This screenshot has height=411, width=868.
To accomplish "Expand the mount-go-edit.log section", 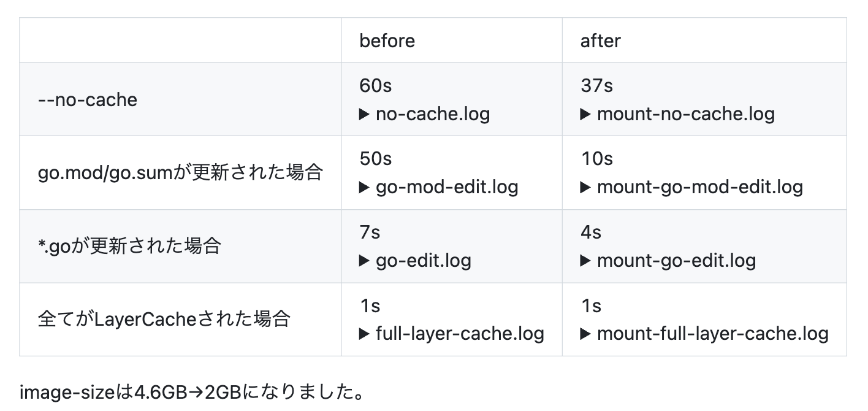I will pyautogui.click(x=668, y=261).
